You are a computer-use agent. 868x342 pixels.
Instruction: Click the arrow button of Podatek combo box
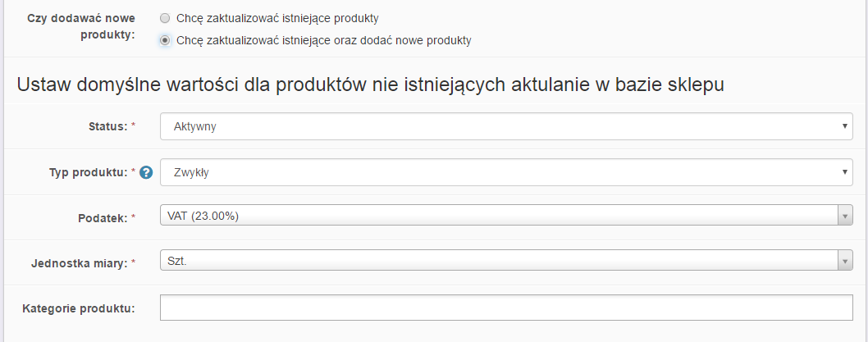[845, 216]
